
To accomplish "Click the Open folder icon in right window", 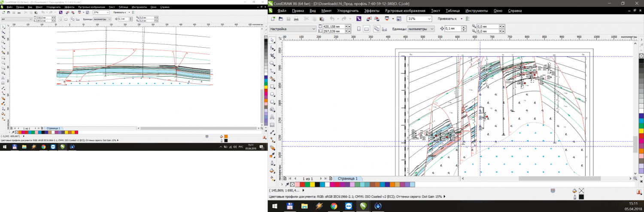I will 280,19.
